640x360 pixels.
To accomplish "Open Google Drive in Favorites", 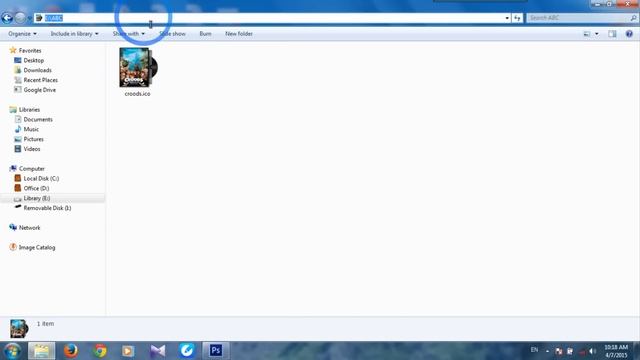I will 40,90.
